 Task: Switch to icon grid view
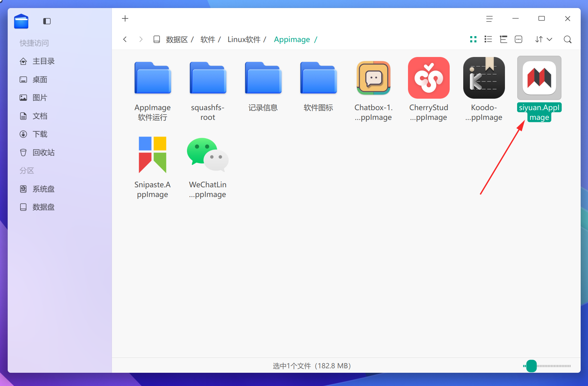[473, 39]
